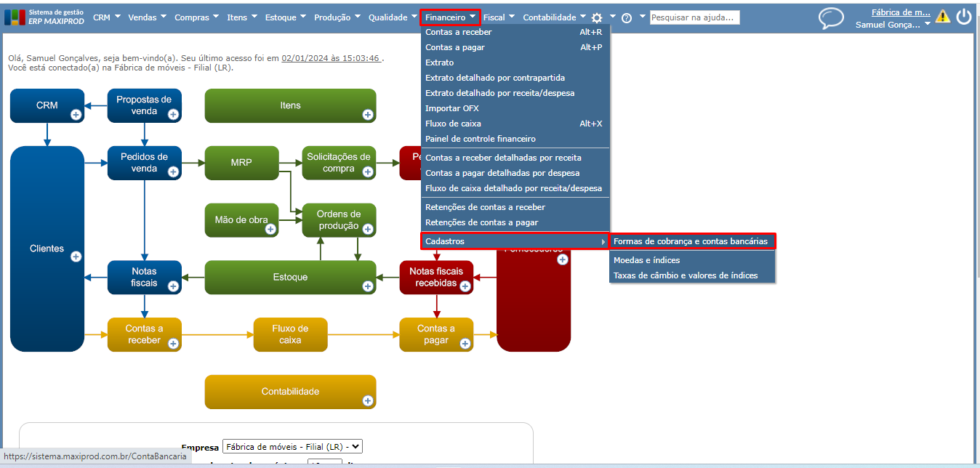Image resolution: width=980 pixels, height=468 pixels.
Task: Collapse the Financeiro menu
Action: [451, 17]
